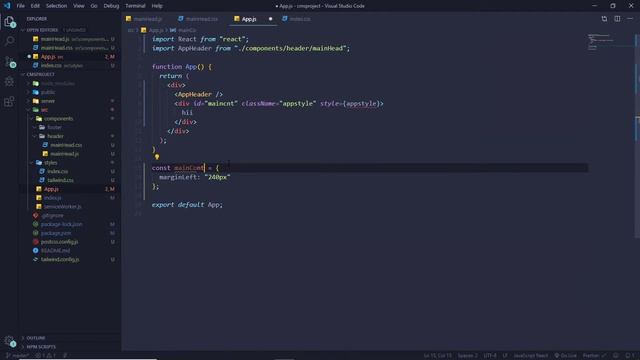
Task: Open the Extensions view
Action: (9, 101)
